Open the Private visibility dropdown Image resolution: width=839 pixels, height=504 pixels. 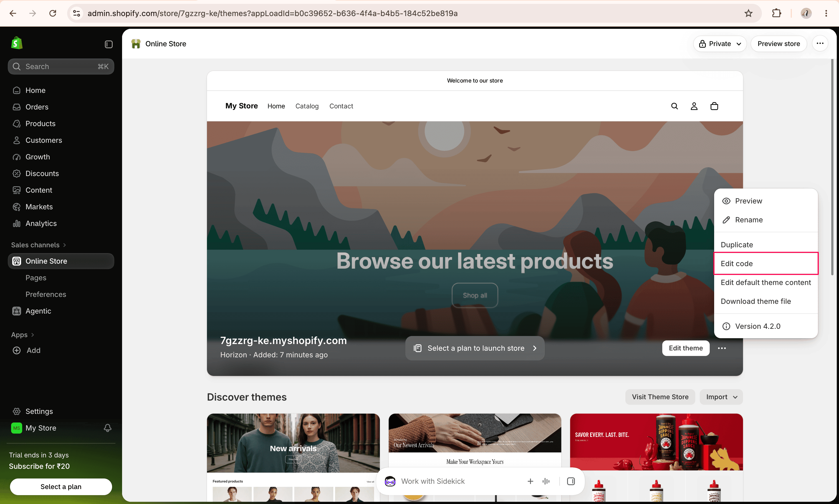[x=720, y=44]
